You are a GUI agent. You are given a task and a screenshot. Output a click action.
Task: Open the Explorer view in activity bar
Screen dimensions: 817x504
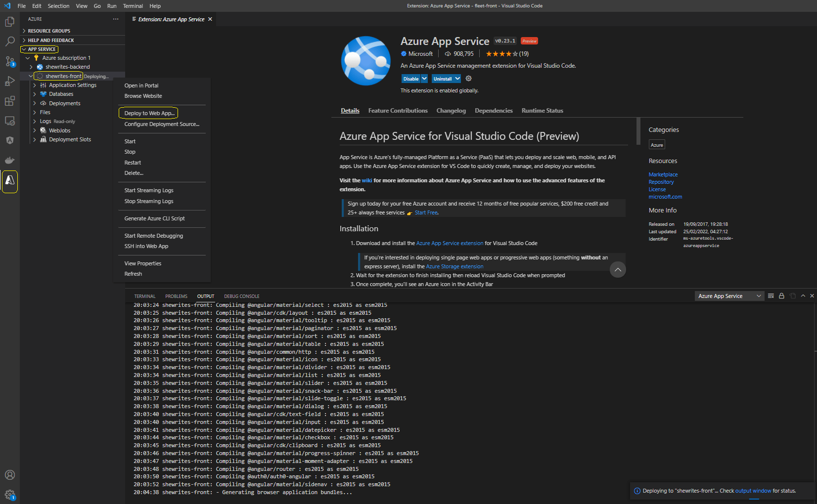10,22
